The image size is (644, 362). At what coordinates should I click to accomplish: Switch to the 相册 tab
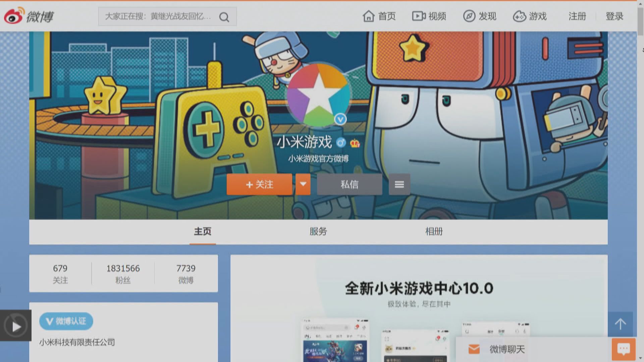pos(435,231)
